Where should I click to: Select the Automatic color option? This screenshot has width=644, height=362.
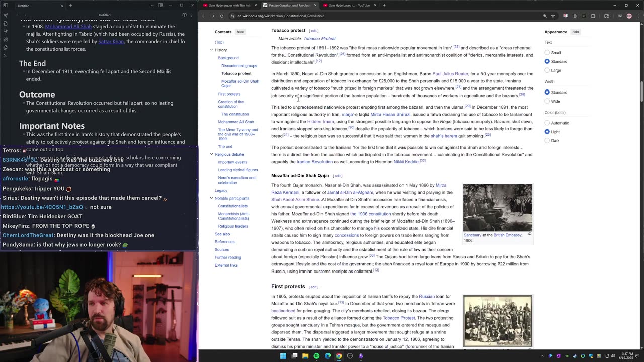pyautogui.click(x=547, y=123)
